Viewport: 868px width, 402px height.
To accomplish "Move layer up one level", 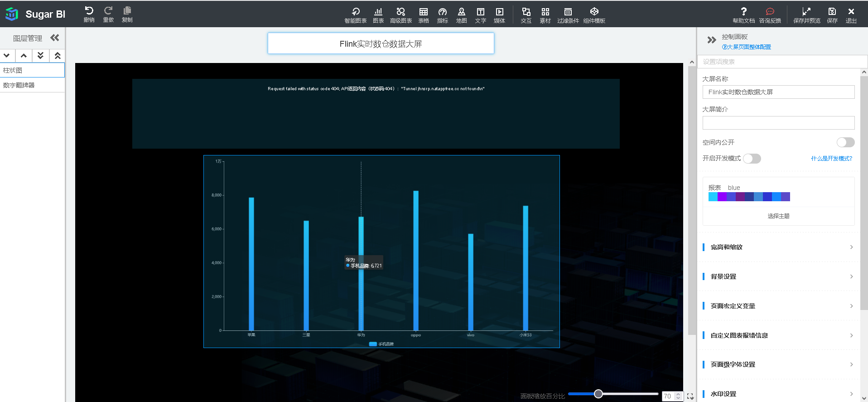I will pos(24,55).
